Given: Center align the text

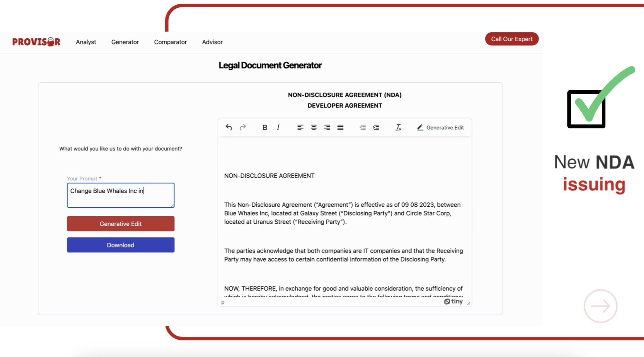Looking at the screenshot, I should pyautogui.click(x=313, y=127).
